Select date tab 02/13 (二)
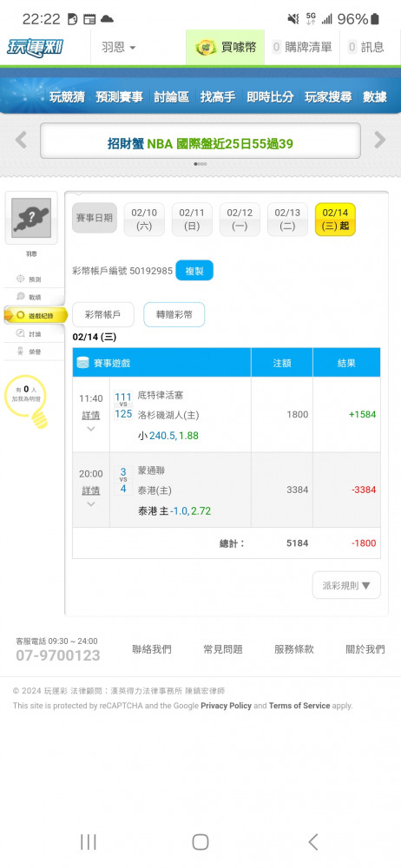The image size is (401, 868). (x=287, y=220)
